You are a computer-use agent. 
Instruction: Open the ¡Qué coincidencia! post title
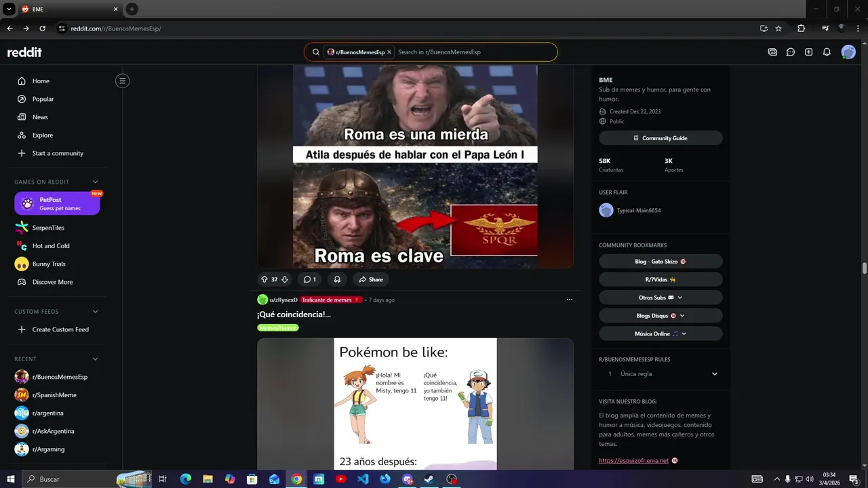point(294,314)
